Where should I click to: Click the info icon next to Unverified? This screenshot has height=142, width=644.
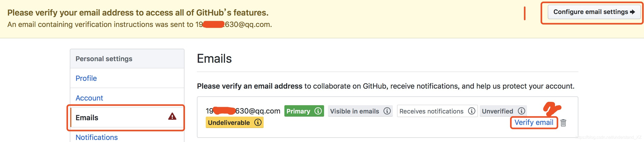point(522,111)
